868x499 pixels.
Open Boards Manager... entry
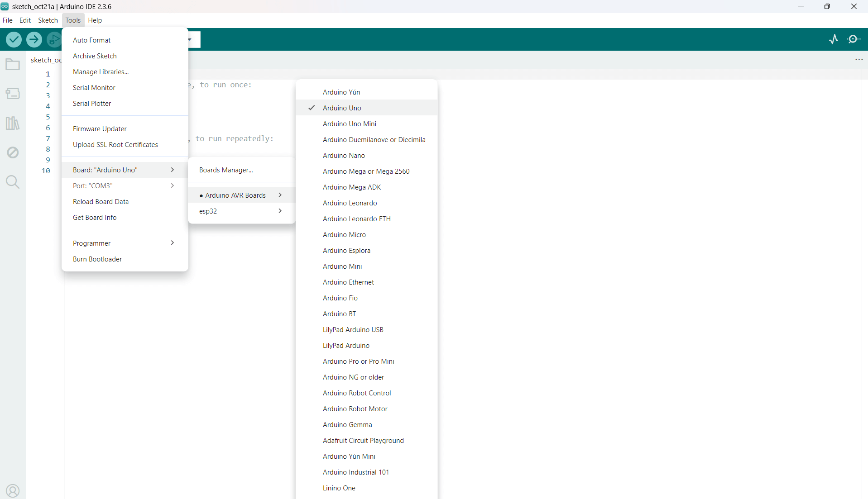pos(226,170)
